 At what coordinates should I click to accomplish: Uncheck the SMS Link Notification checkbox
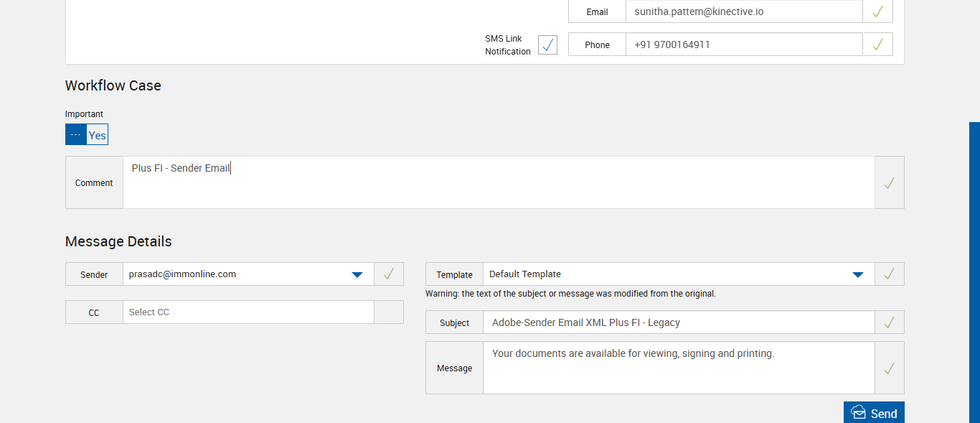point(547,45)
